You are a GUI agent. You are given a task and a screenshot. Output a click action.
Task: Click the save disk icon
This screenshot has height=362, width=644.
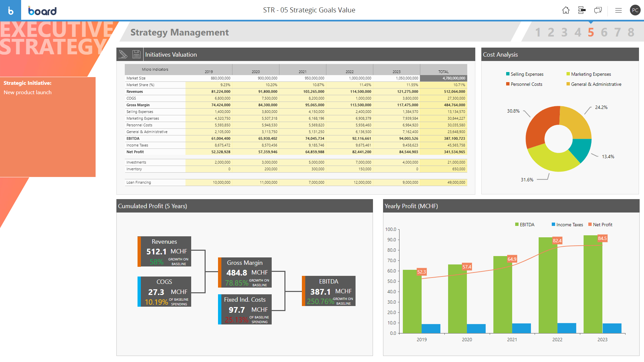pos(136,54)
